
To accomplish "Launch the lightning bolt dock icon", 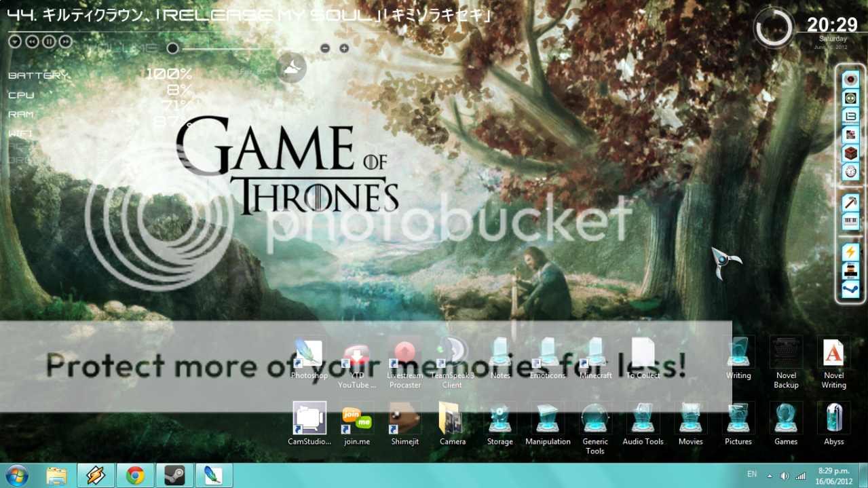I will click(850, 252).
